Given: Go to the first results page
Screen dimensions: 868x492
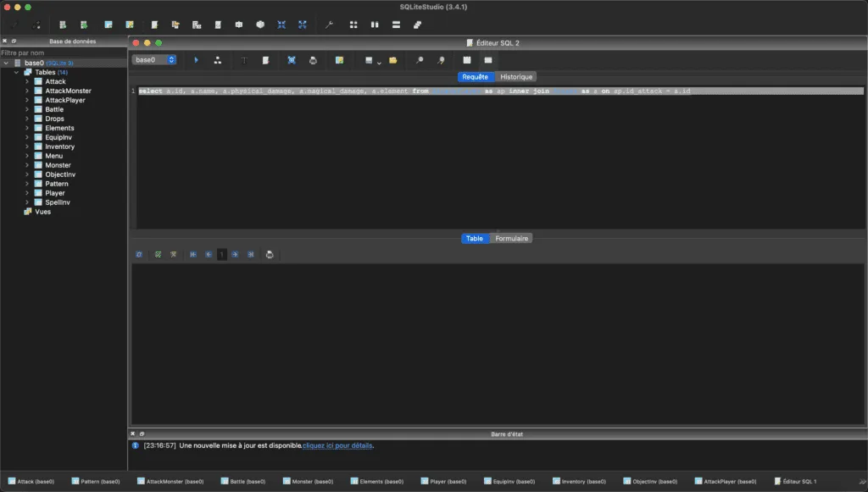Looking at the screenshot, I should tap(193, 254).
